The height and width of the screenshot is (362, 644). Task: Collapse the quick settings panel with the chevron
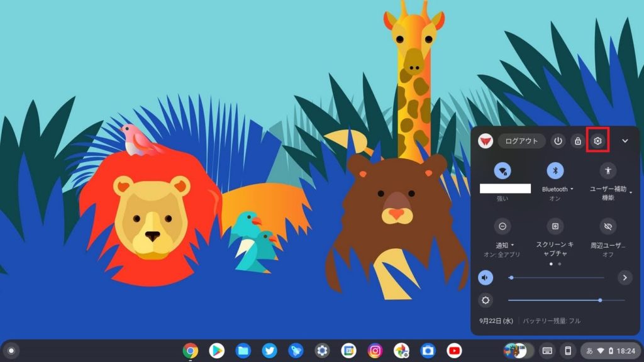click(625, 141)
